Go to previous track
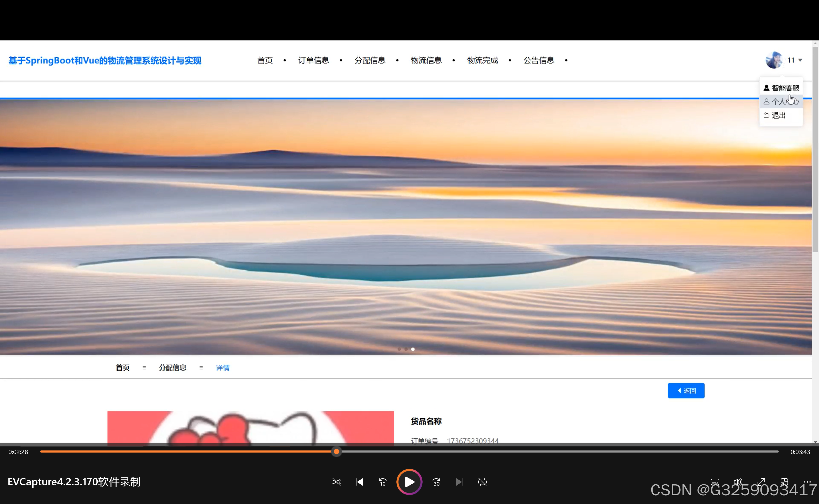This screenshot has width=819, height=504. click(x=359, y=482)
